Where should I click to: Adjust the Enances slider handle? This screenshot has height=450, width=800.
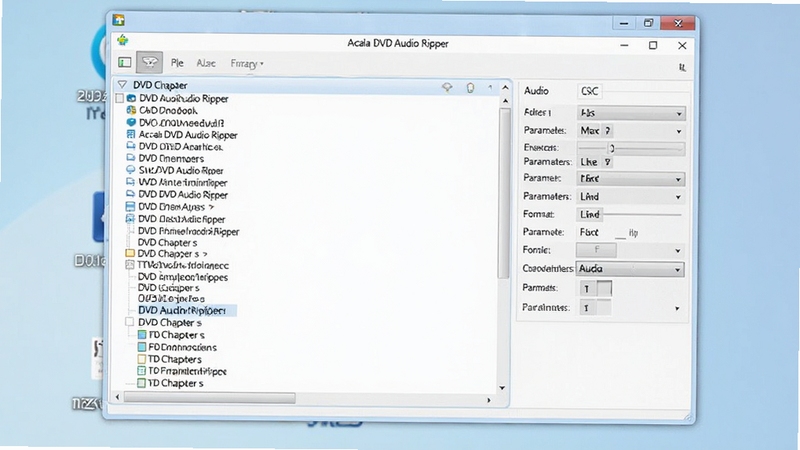click(x=612, y=148)
